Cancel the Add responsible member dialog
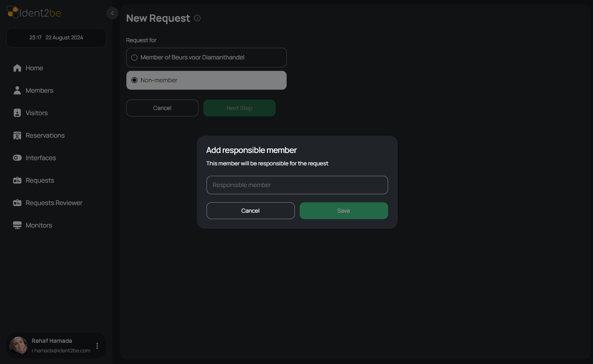The image size is (593, 364). click(x=250, y=211)
